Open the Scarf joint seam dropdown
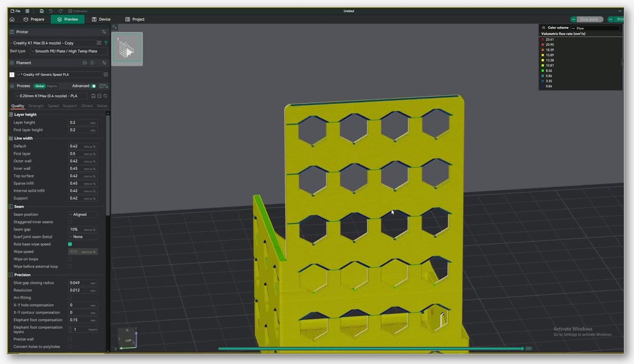634x364 pixels. point(83,237)
